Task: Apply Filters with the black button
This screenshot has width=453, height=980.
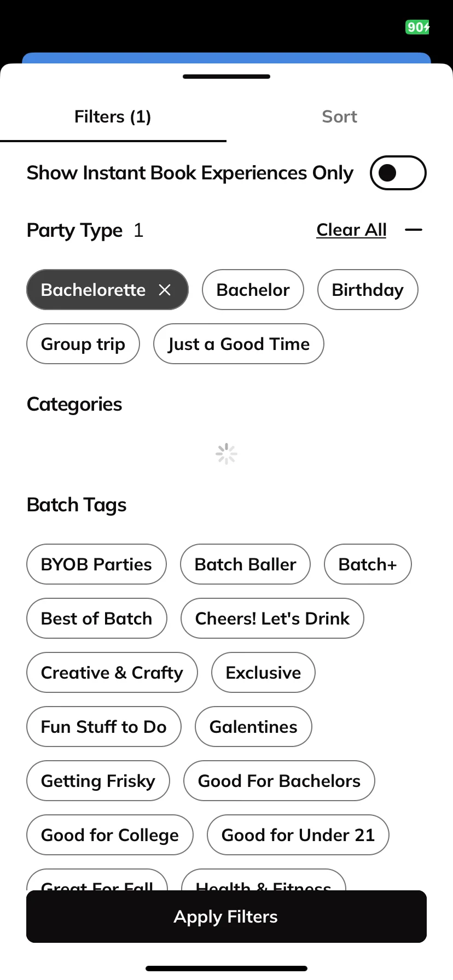Action: click(226, 917)
